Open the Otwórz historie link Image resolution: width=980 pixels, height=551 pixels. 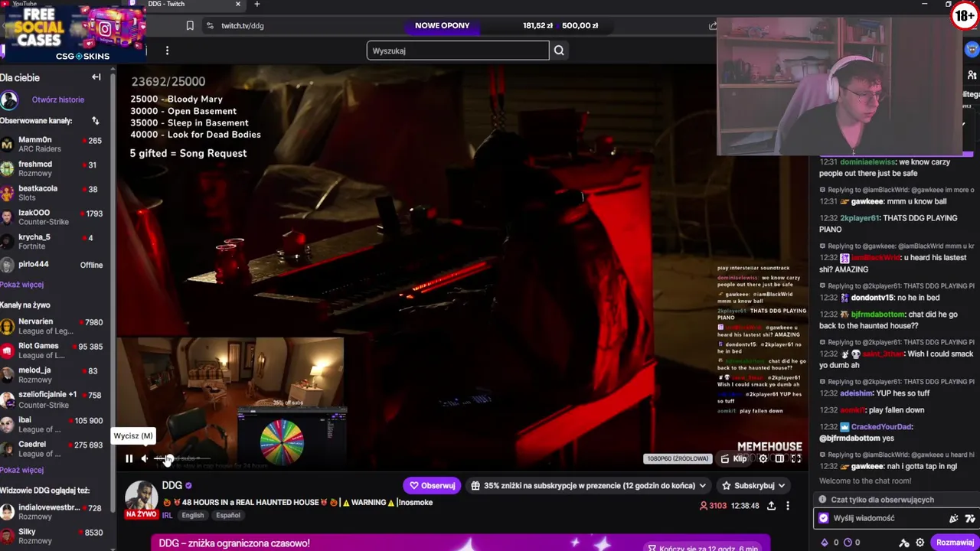pyautogui.click(x=58, y=99)
